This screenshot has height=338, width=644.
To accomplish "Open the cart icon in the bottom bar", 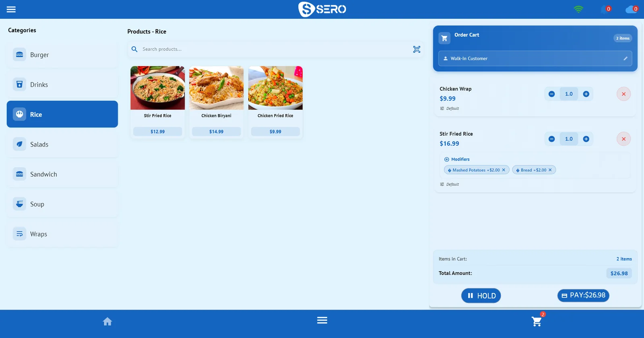I will coord(537,321).
